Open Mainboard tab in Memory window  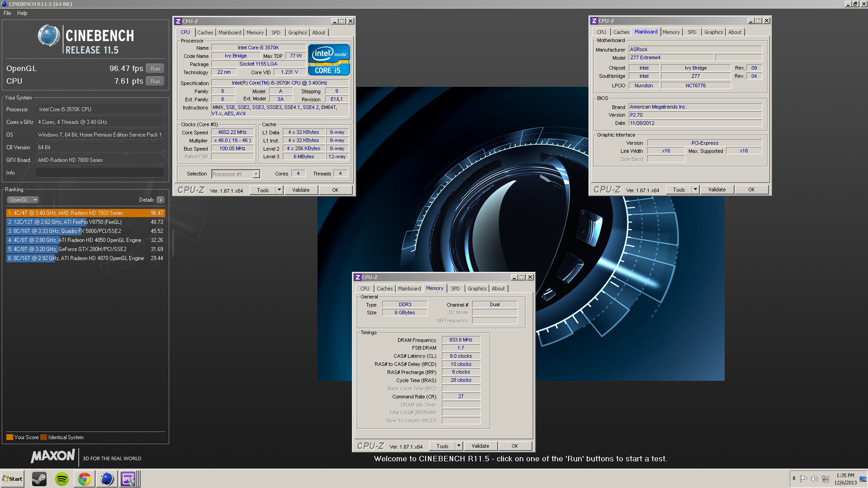pyautogui.click(x=409, y=289)
